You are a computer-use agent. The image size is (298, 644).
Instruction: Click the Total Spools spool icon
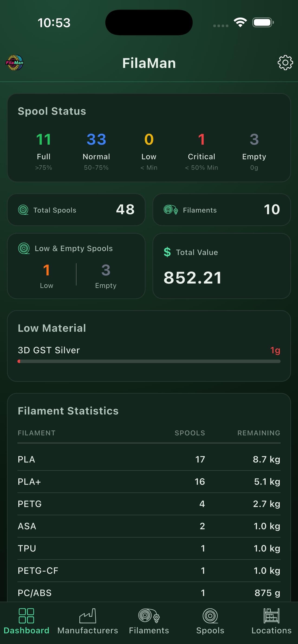pos(24,210)
